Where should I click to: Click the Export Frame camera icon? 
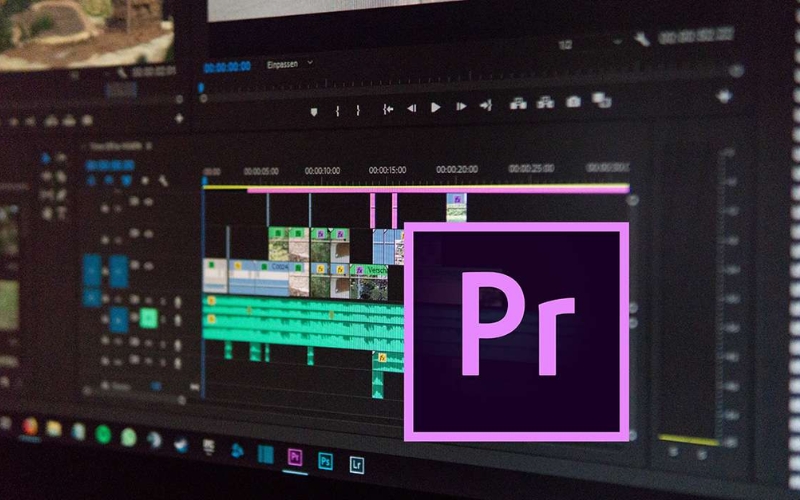573,101
